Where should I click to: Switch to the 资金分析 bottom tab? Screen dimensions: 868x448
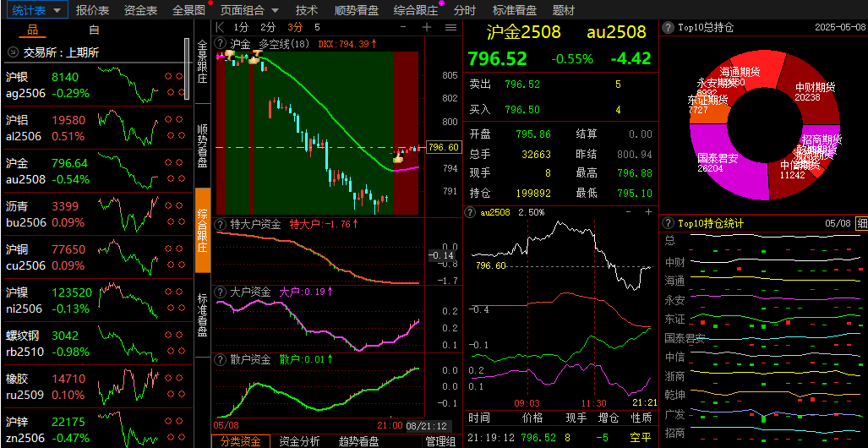299,440
